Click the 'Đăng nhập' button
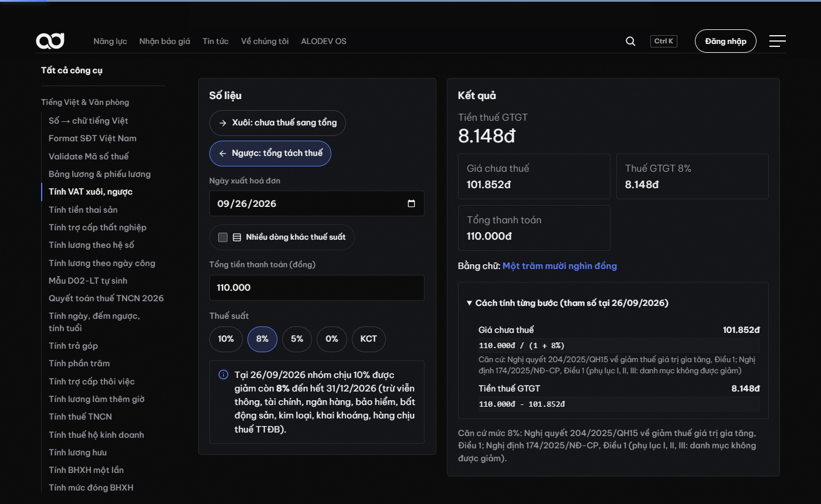The height and width of the screenshot is (504, 821). pyautogui.click(x=725, y=41)
